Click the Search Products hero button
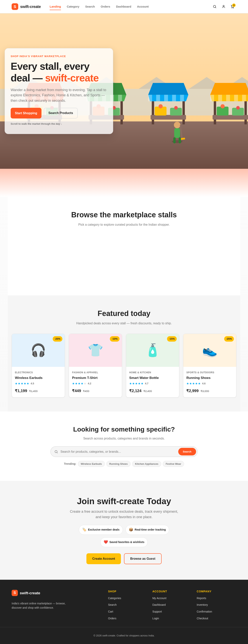This screenshot has height=644, width=248. (x=61, y=113)
